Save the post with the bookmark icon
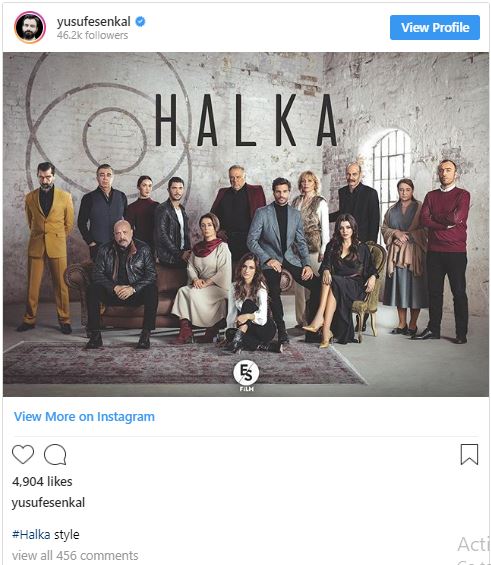This screenshot has width=491, height=565. tap(469, 454)
